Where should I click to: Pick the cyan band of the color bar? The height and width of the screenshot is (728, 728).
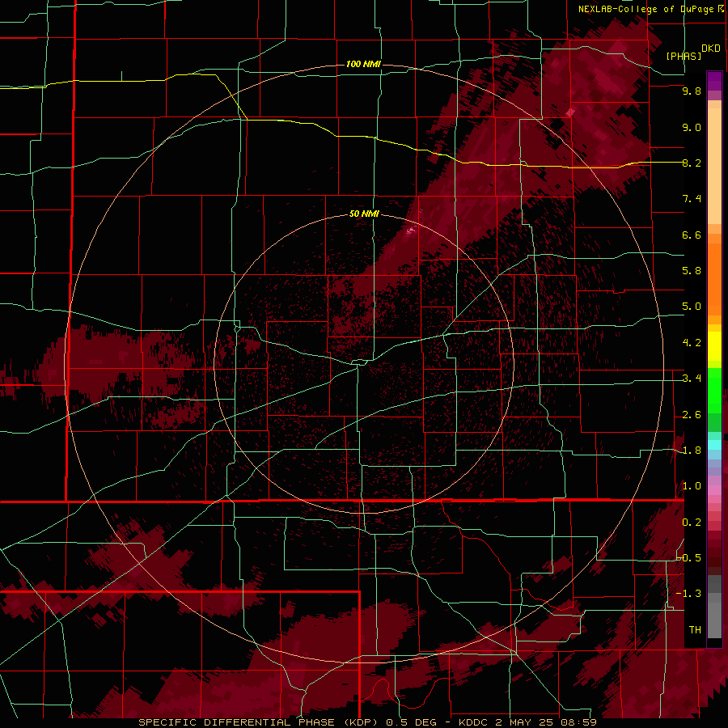click(714, 445)
